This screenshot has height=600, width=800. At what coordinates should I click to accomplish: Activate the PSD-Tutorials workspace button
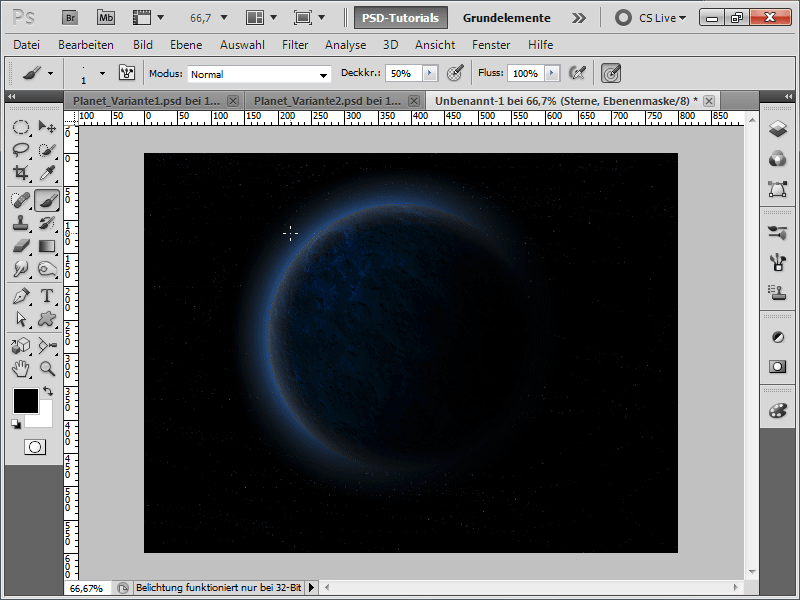401,18
